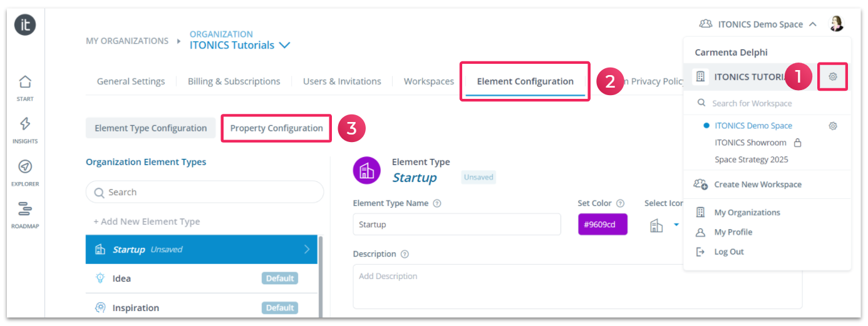The image size is (868, 326).
Task: Open organization settings gear next to ITONICS Tutorials
Action: [833, 77]
